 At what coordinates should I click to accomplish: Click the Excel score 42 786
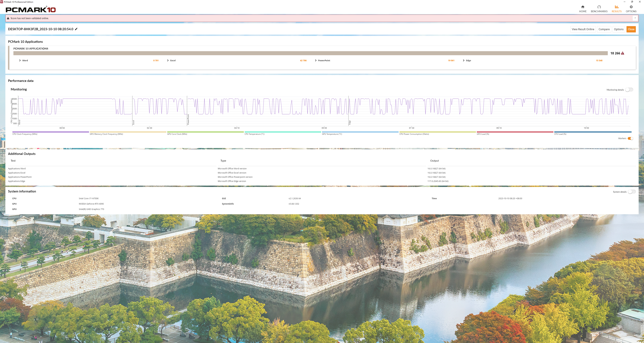pos(303,61)
